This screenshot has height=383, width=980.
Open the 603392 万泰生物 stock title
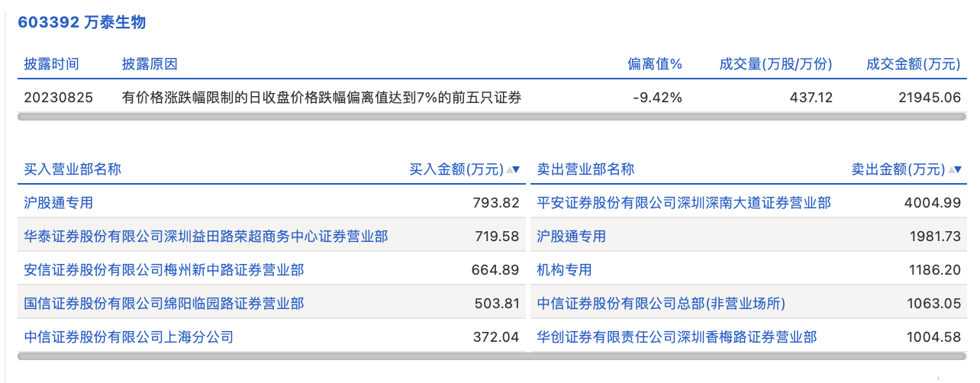point(82,22)
